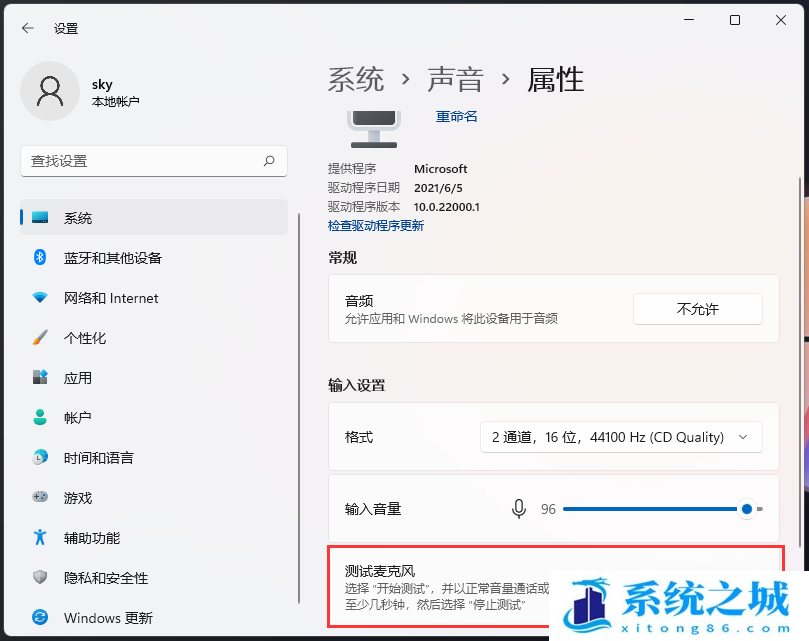Click the content area vertical scrollbar

coord(800,361)
